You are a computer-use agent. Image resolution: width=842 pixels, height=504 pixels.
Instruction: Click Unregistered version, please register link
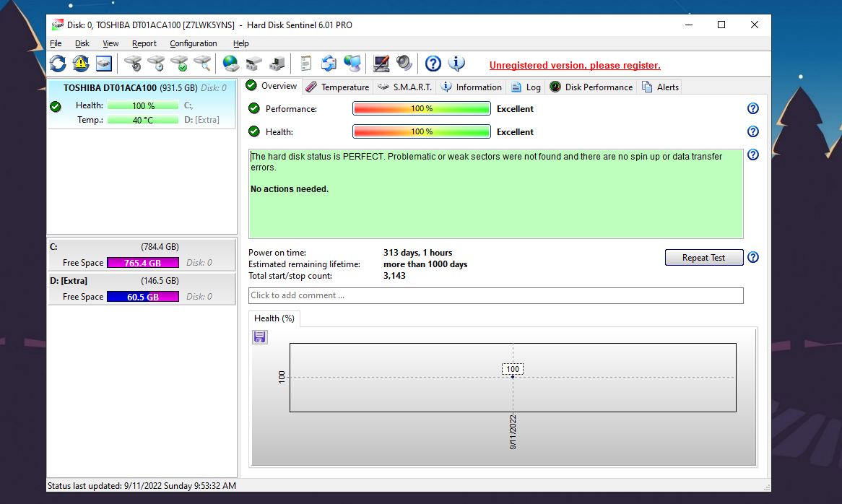575,66
